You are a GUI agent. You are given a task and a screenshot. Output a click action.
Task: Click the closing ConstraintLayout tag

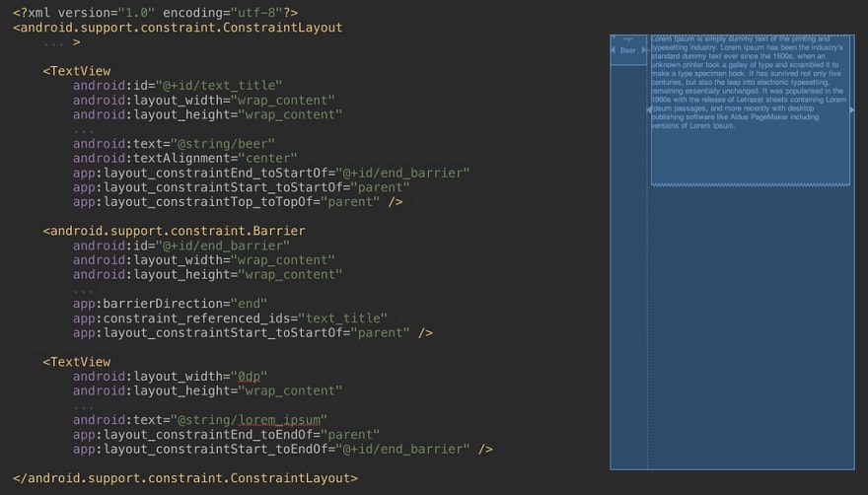pyautogui.click(x=185, y=478)
